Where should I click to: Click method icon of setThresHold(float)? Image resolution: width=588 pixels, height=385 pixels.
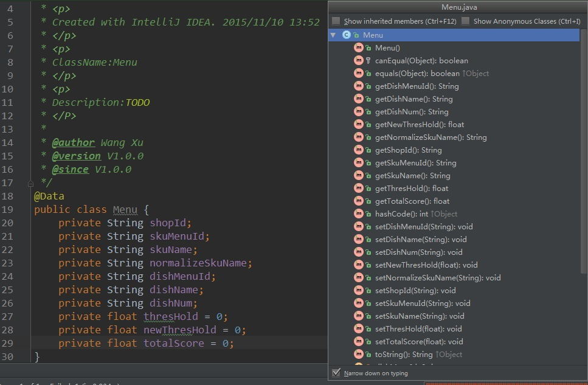click(x=359, y=328)
